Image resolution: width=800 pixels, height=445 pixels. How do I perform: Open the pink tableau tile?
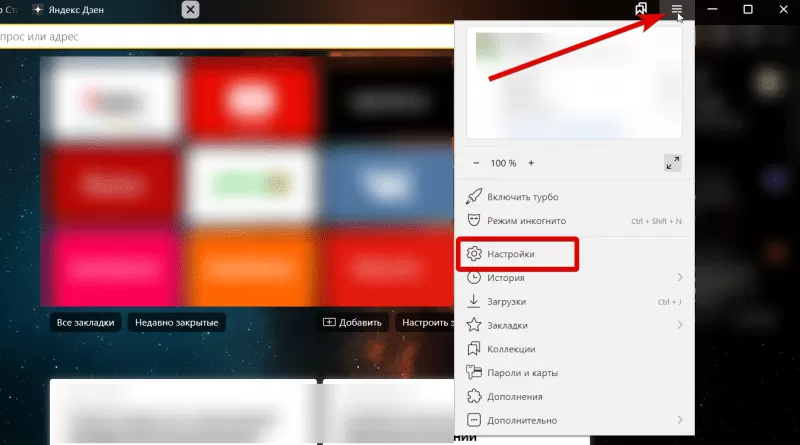[x=113, y=268]
